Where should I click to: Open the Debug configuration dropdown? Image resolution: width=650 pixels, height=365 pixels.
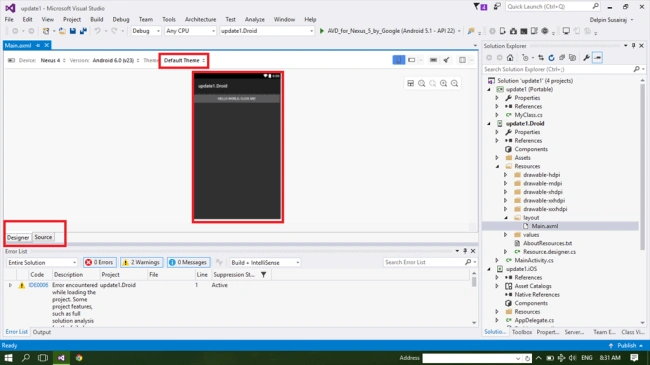(x=146, y=31)
